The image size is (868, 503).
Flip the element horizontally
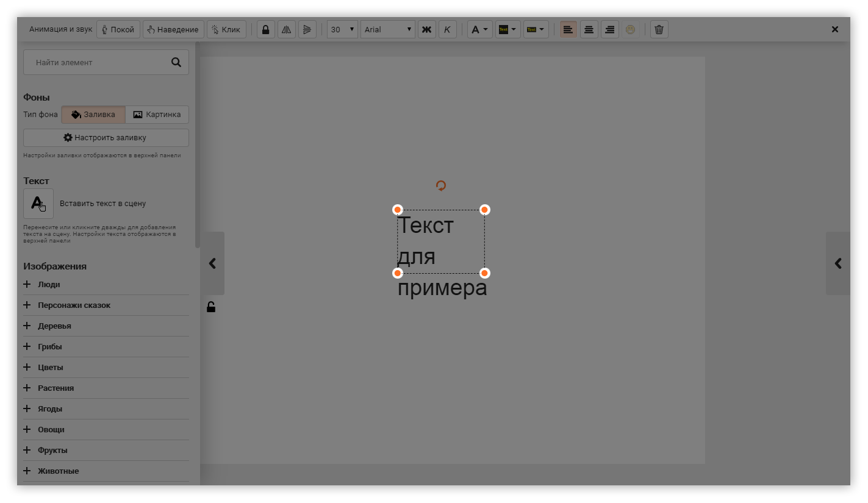point(286,29)
